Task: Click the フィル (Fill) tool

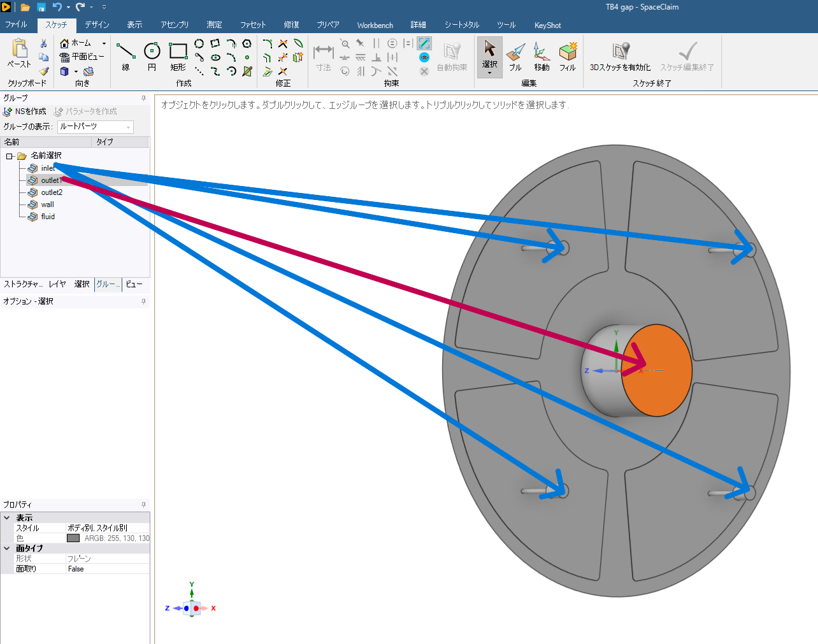Action: [567, 56]
